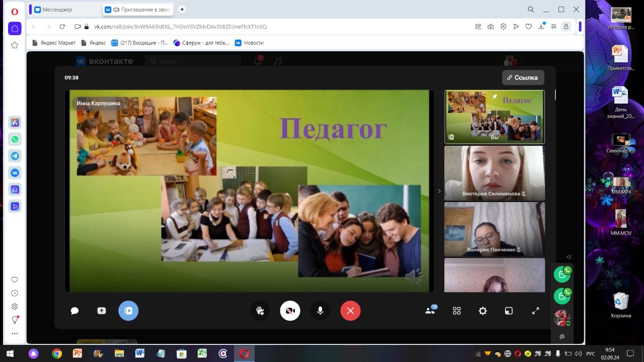Click the participants panel scrollbar
644x362 pixels.
555,95
